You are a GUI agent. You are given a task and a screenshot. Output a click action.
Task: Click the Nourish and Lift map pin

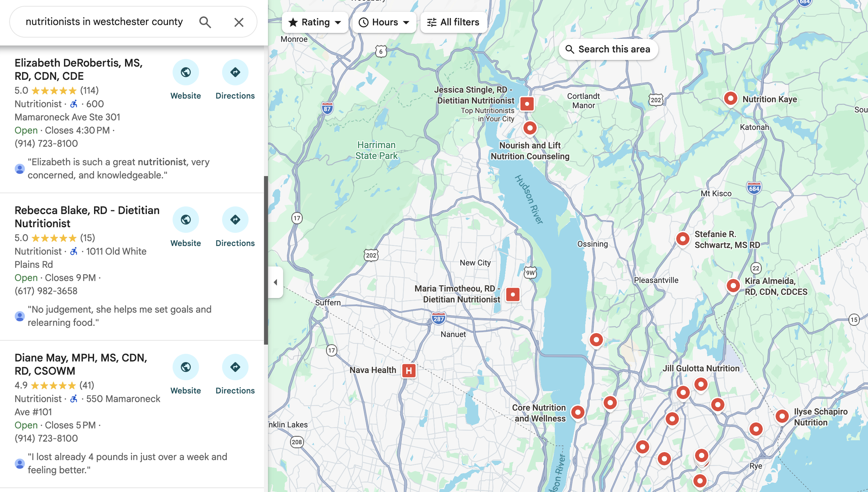(x=530, y=128)
